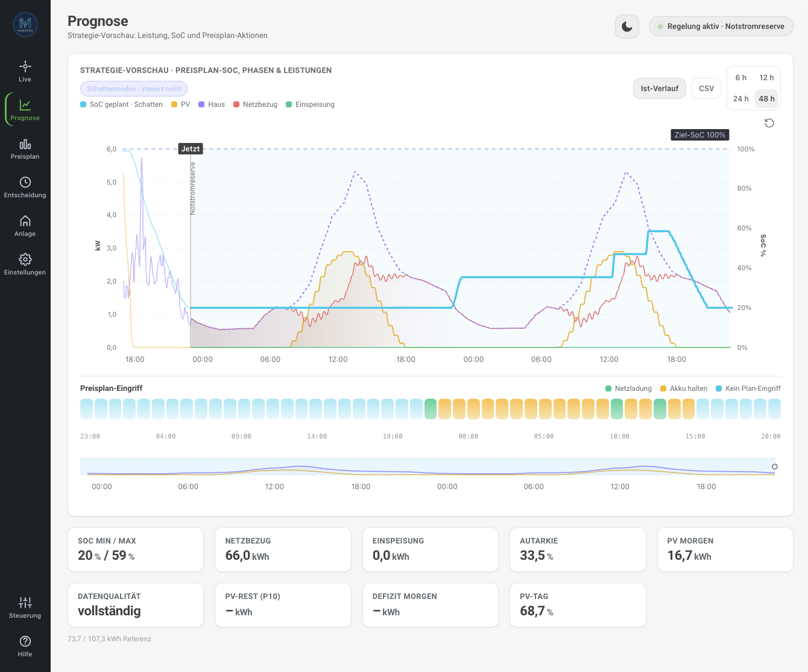Screen dimensions: 808x672
Task: Select the 48 h time range
Action: (x=767, y=99)
